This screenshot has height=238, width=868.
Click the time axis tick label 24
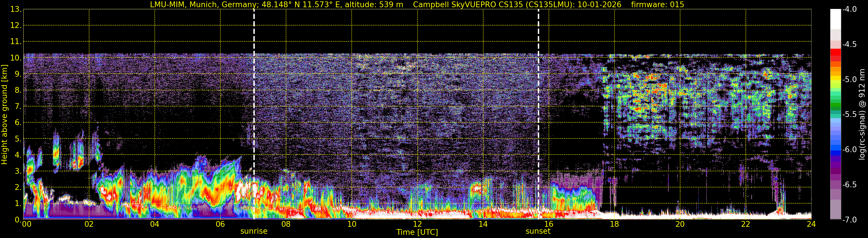pyautogui.click(x=811, y=224)
